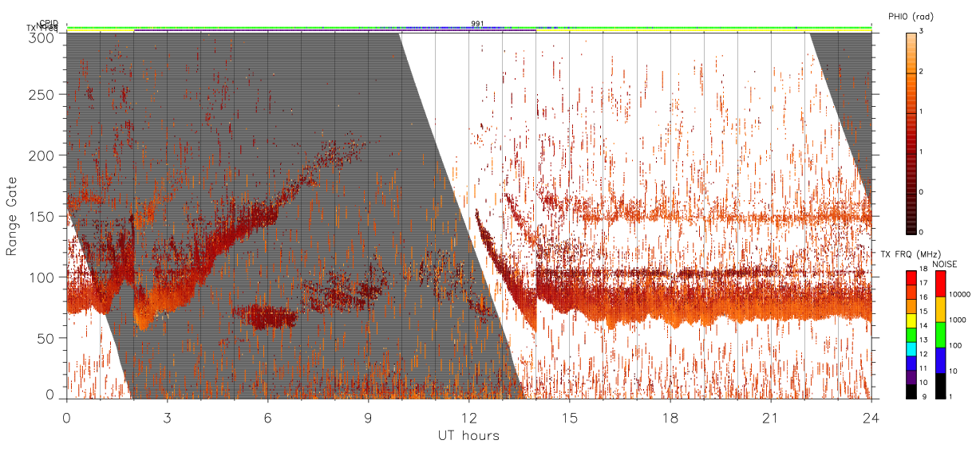Image resolution: width=980 pixels, height=452 pixels.
Task: Select the red 17–18 MHz TX FRQ swatch
Action: pos(911,277)
